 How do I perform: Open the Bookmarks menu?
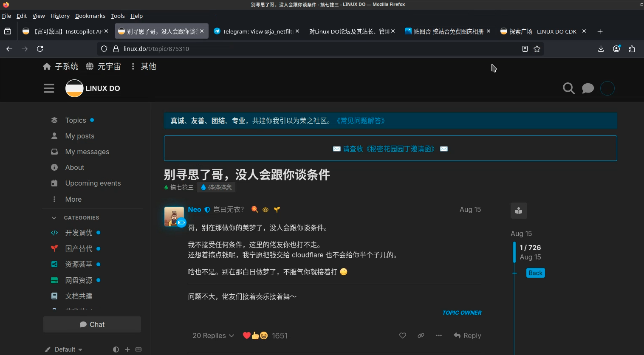[x=90, y=16]
